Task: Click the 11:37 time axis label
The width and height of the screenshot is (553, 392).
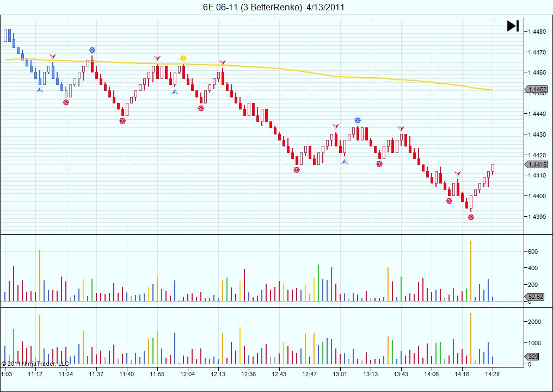Action: point(96,374)
